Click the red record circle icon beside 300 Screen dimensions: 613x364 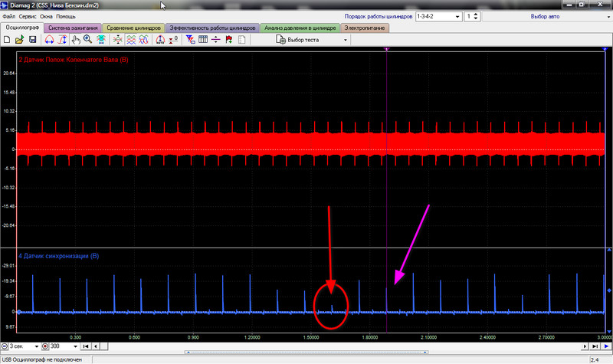tap(45, 346)
